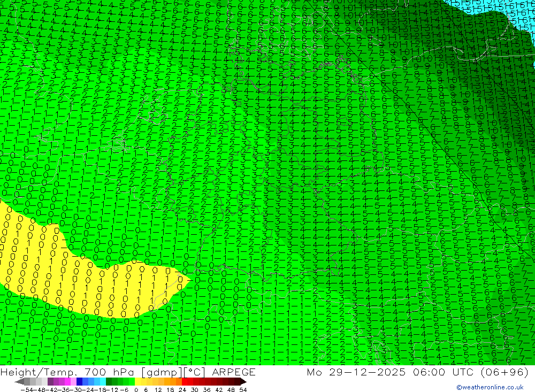535x392 pixels.
Task: Click the grey left arrow cap of legend
Action: pyautogui.click(x=19, y=381)
